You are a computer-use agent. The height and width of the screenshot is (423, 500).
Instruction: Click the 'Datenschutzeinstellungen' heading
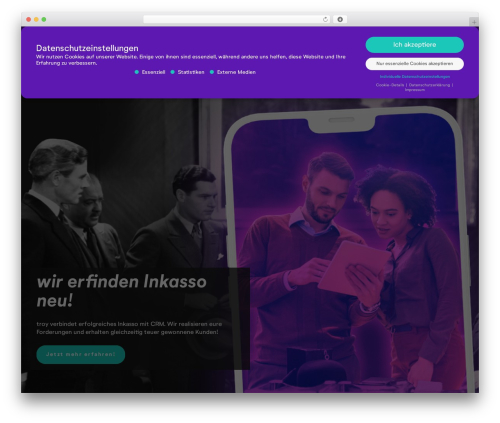87,48
